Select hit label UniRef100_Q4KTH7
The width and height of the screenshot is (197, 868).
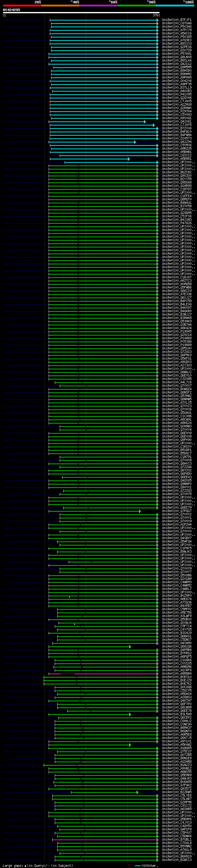point(176,701)
